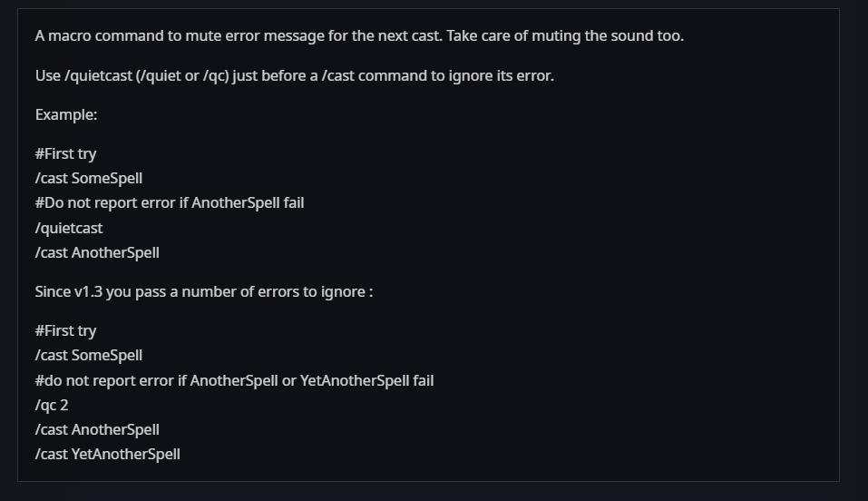Viewport: 868px width, 501px height.
Task: Click the "Example:" label
Action: pos(66,114)
